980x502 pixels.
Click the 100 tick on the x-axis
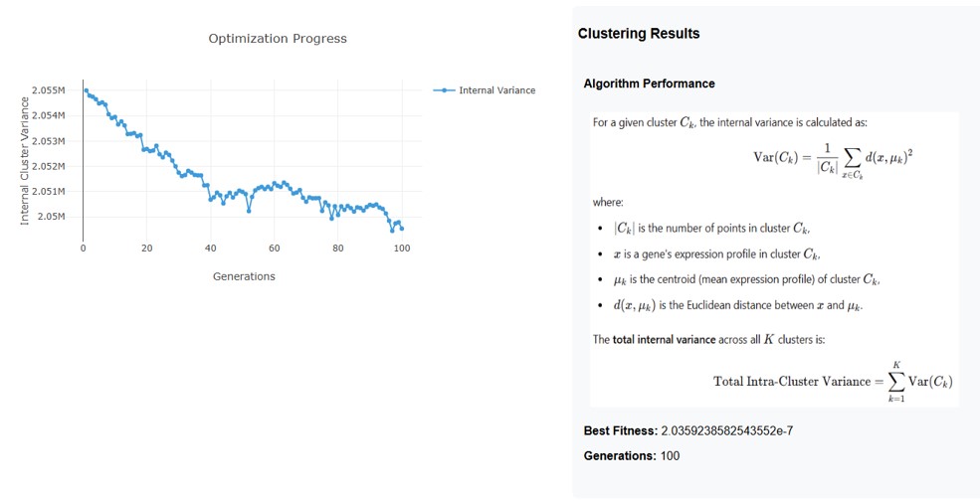(x=402, y=249)
